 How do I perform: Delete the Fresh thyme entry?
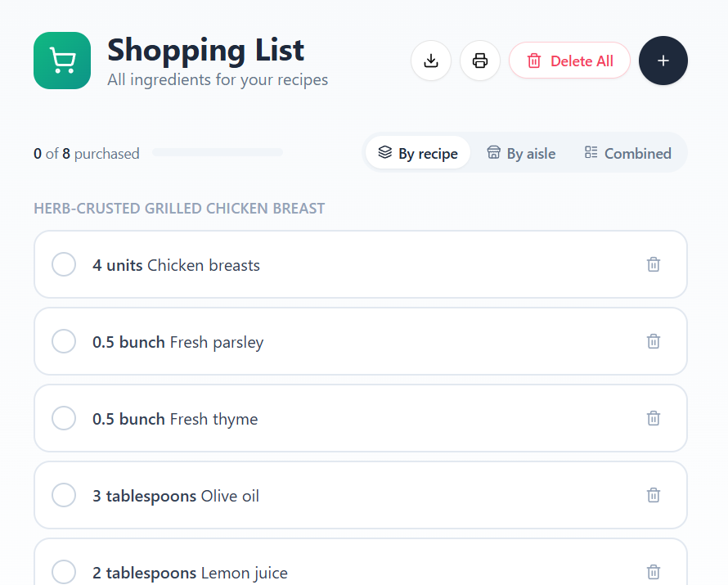[653, 418]
